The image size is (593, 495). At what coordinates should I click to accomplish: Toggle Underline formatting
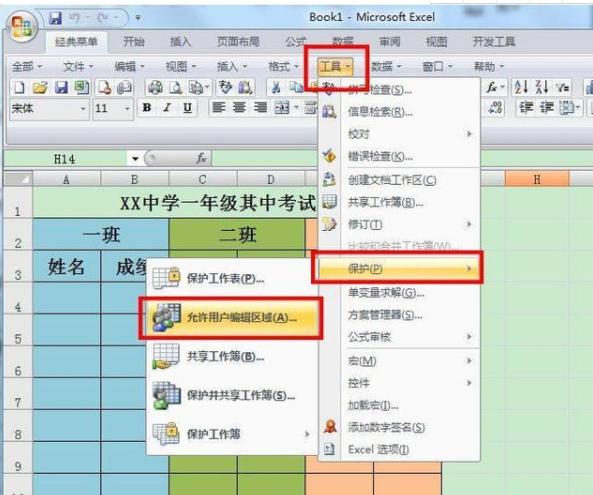tap(187, 108)
